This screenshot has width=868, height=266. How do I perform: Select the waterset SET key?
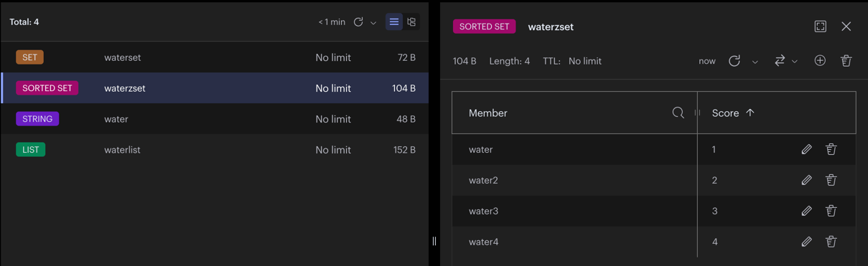click(x=215, y=57)
